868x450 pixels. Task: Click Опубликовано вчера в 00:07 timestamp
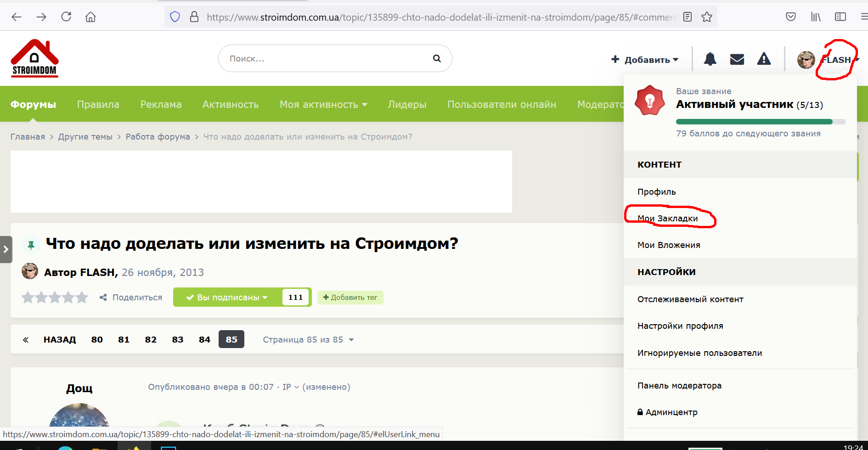coord(211,387)
